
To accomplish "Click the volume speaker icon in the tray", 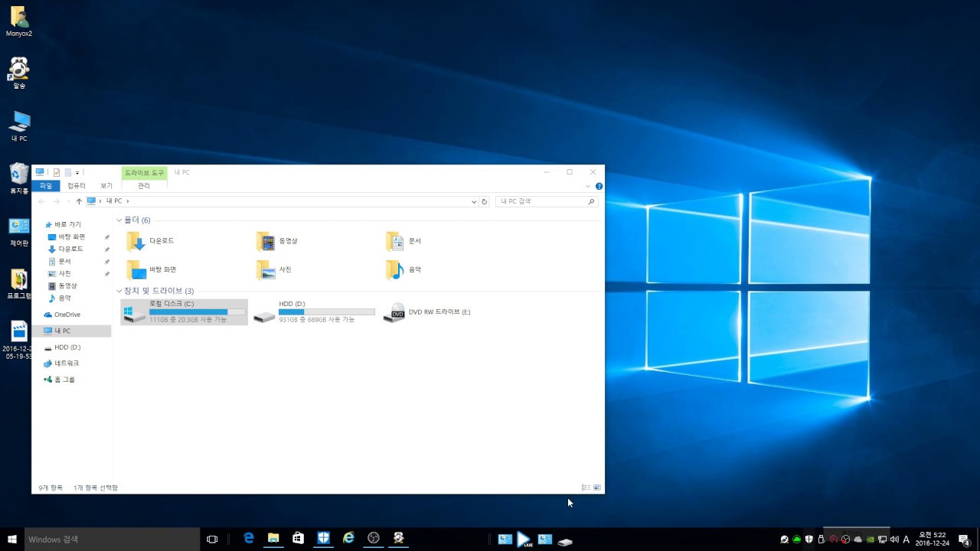I will 894,540.
